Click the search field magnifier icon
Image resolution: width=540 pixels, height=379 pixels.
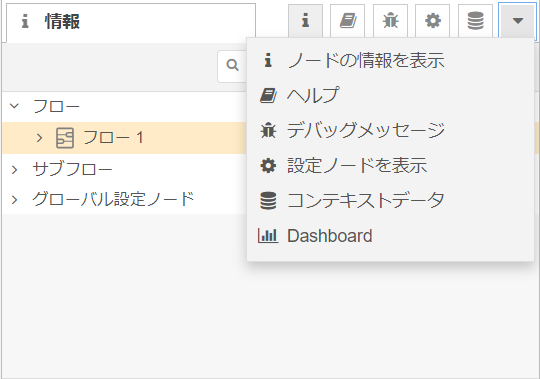[x=232, y=65]
